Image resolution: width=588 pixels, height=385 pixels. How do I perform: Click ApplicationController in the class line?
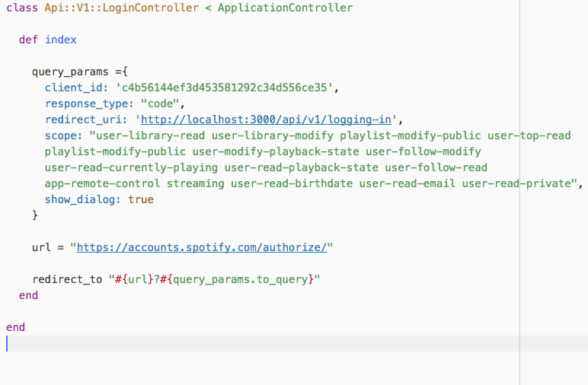coord(285,8)
